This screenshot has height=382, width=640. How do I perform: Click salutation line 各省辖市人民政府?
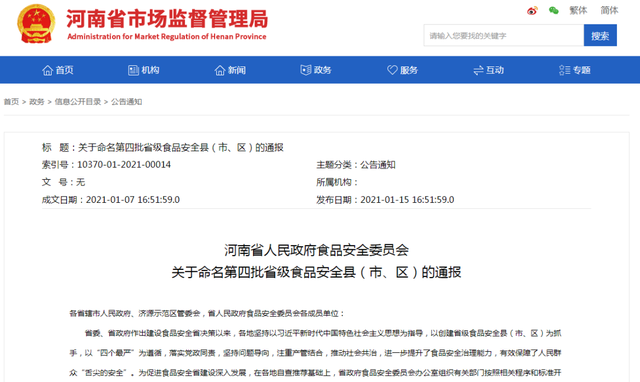point(207,313)
